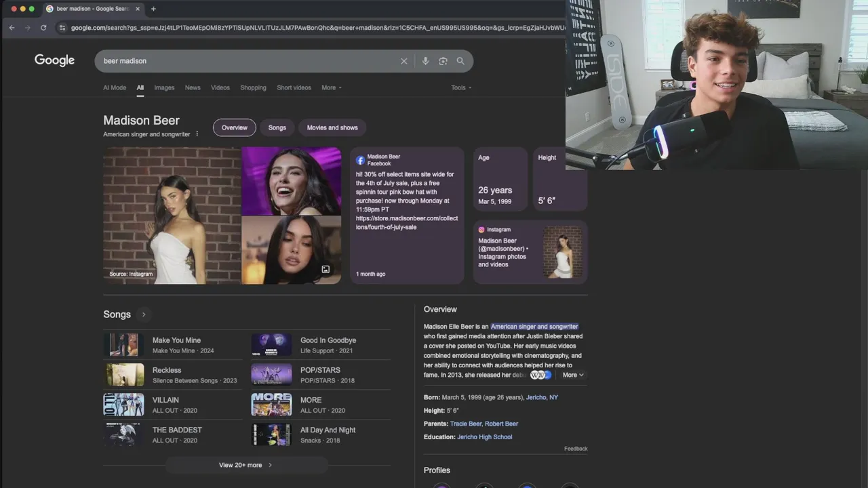The width and height of the screenshot is (868, 488).
Task: Select the Shopping search tab
Action: 253,87
